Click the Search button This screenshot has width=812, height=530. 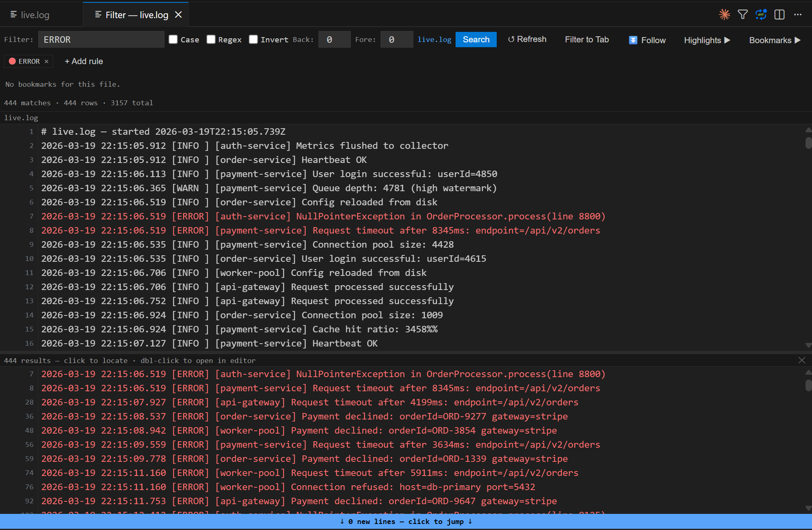tap(476, 40)
